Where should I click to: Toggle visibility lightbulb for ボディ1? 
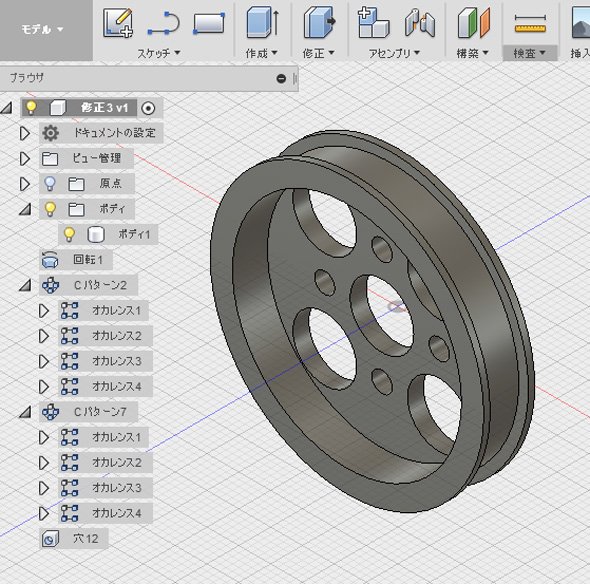coord(69,234)
